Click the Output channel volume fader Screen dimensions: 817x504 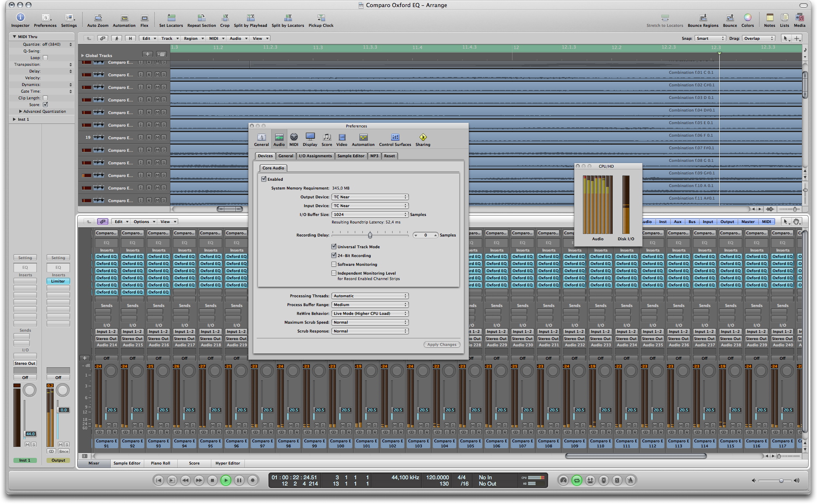(63, 410)
